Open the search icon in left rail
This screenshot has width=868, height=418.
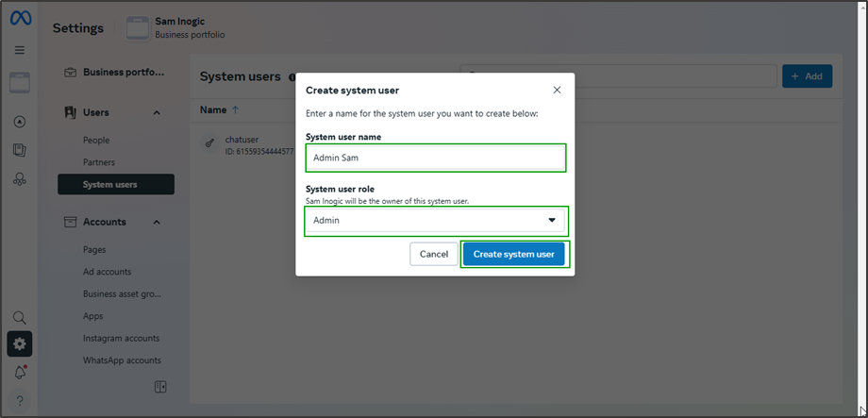point(20,318)
